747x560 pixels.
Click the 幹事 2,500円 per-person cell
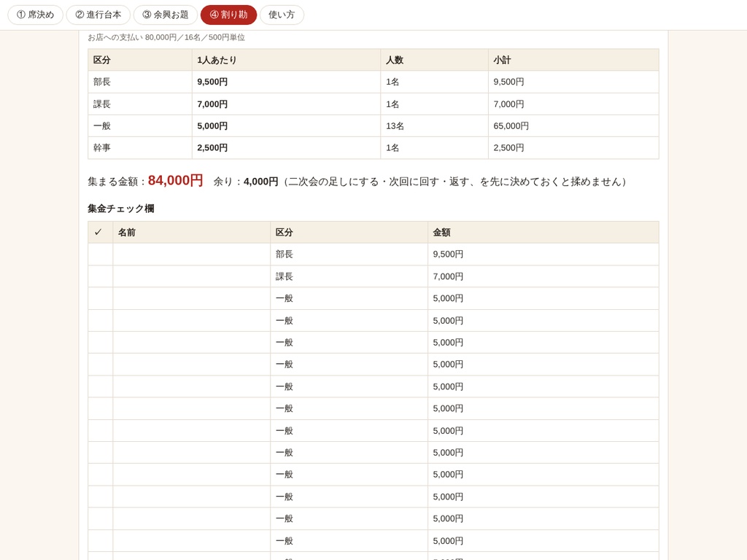tap(286, 147)
